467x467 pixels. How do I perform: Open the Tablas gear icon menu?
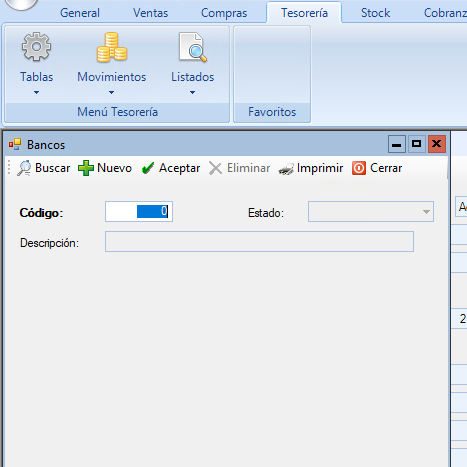(x=36, y=47)
